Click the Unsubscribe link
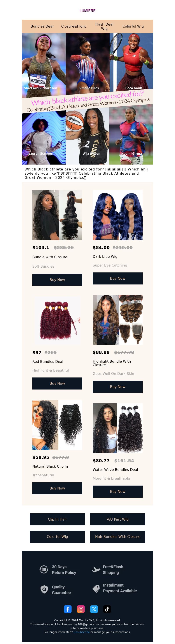The height and width of the screenshot is (644, 175). [82, 632]
